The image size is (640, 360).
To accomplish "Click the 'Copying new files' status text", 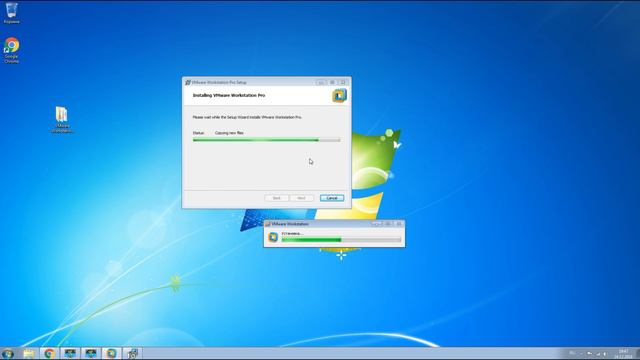I will click(229, 133).
